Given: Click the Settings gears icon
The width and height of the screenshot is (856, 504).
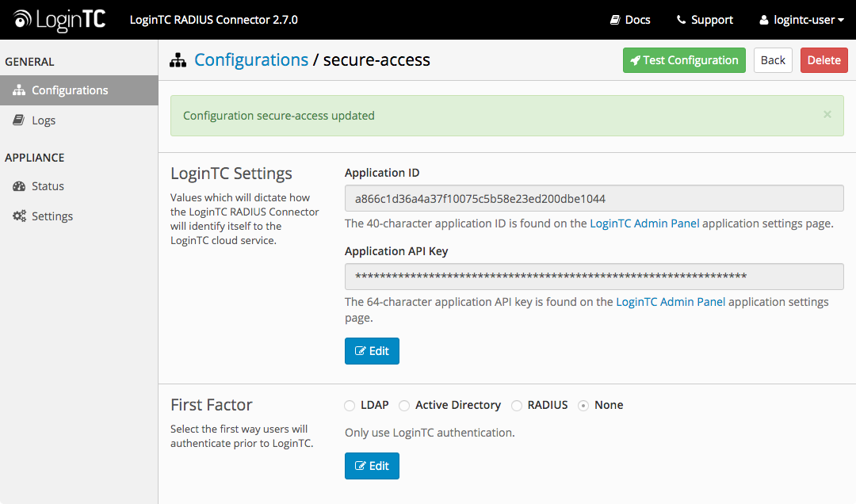Looking at the screenshot, I should point(19,216).
